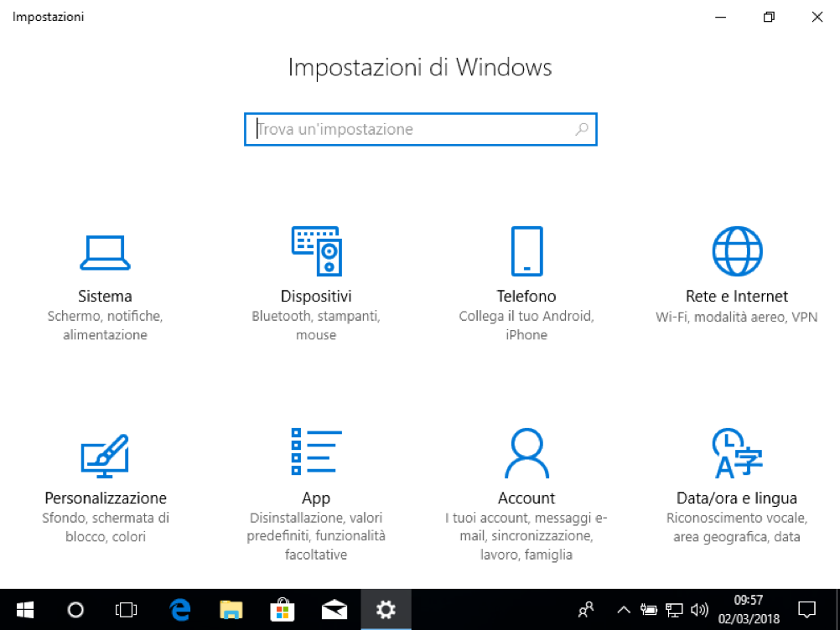Open Cortana circle in taskbar

75,610
